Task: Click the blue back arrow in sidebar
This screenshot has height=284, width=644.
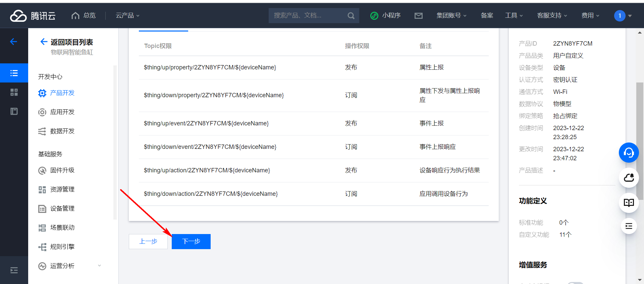Action: [14, 42]
